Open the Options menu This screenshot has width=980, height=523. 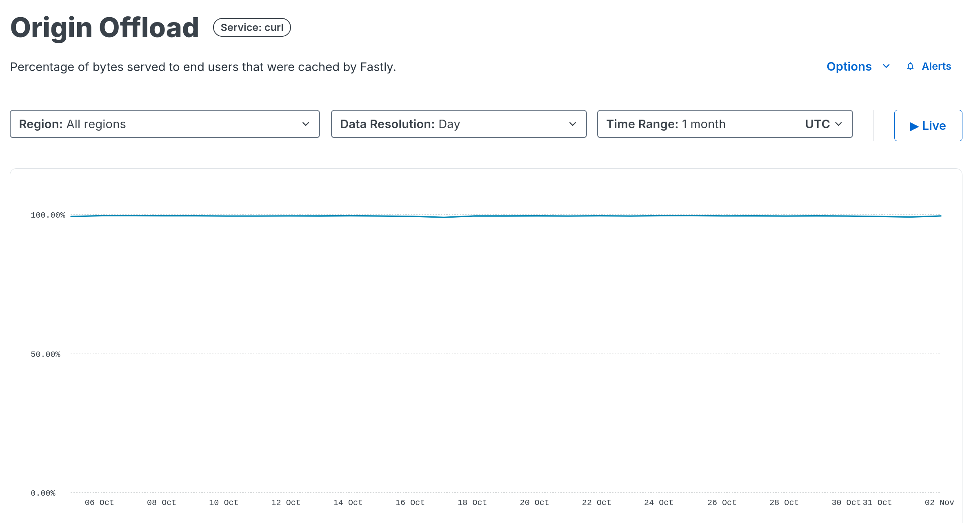coord(849,67)
